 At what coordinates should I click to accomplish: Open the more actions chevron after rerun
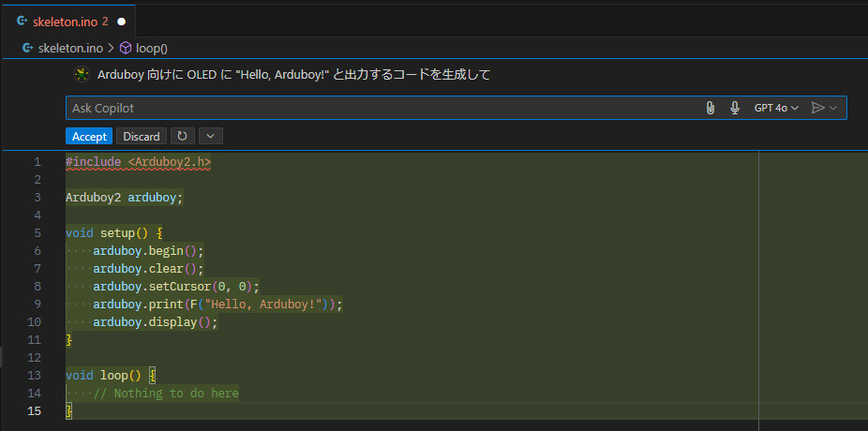(210, 136)
